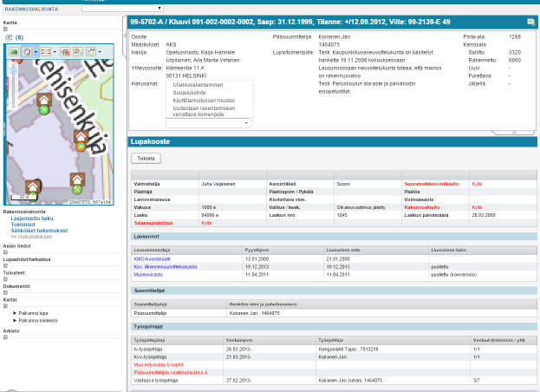Open Sähköiset hakemukset link
The image size is (540, 392).
pyautogui.click(x=39, y=231)
